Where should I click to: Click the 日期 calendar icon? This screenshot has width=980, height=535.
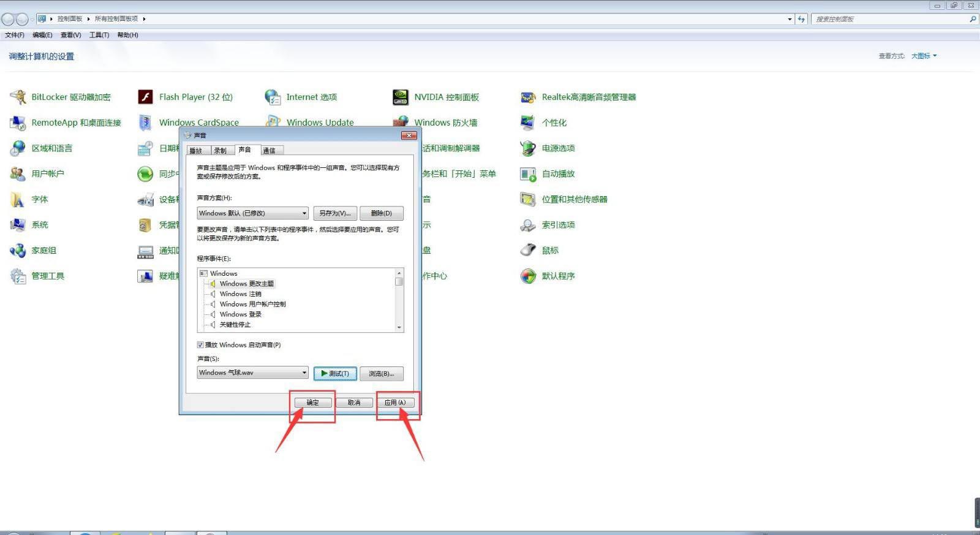[145, 148]
